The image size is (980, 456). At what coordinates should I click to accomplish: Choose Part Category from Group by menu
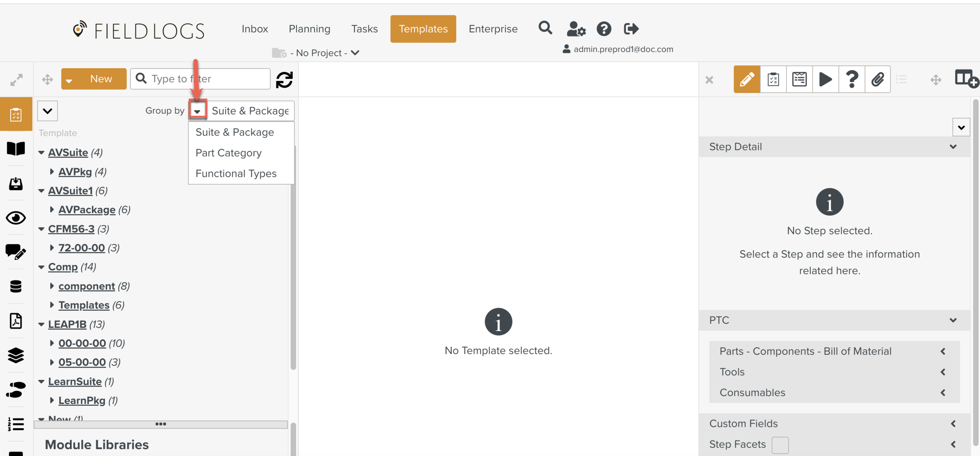tap(229, 153)
